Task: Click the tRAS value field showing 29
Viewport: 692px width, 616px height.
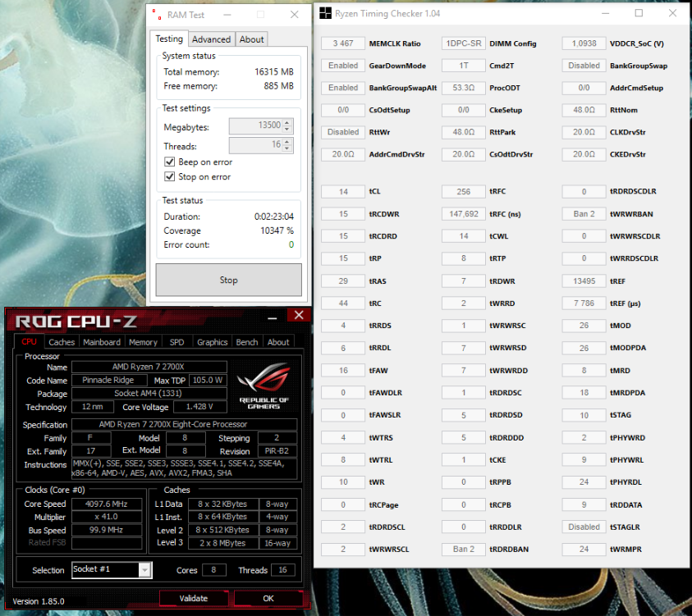Action: click(x=343, y=281)
